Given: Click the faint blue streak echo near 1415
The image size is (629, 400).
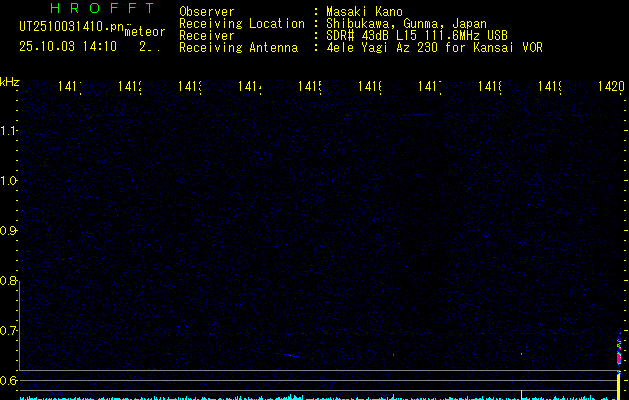Looking at the screenshot, I should click(x=292, y=355).
